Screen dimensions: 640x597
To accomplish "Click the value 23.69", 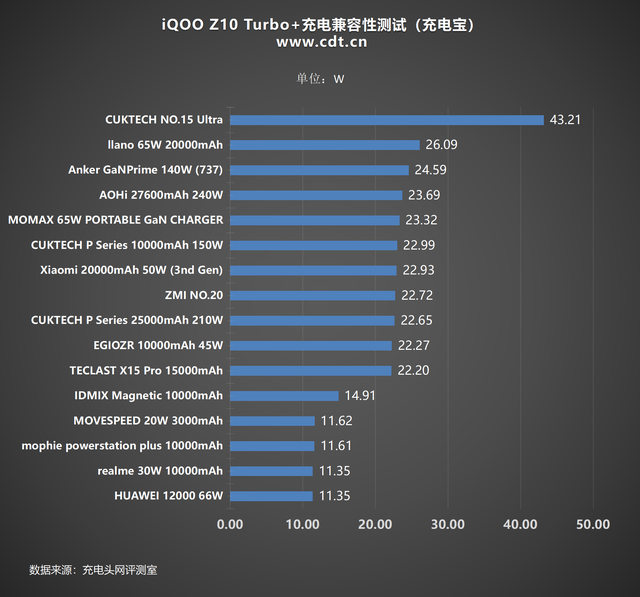I will pyautogui.click(x=424, y=195).
